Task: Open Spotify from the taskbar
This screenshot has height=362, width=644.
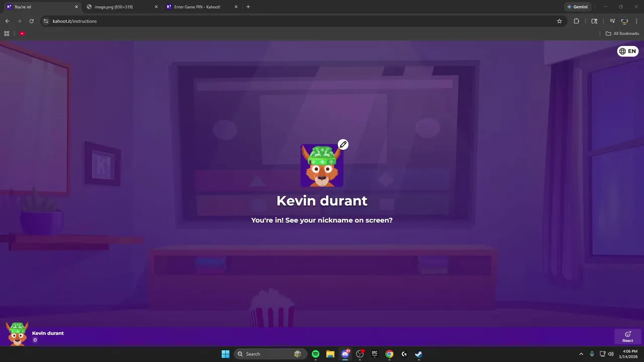Action: click(315, 354)
